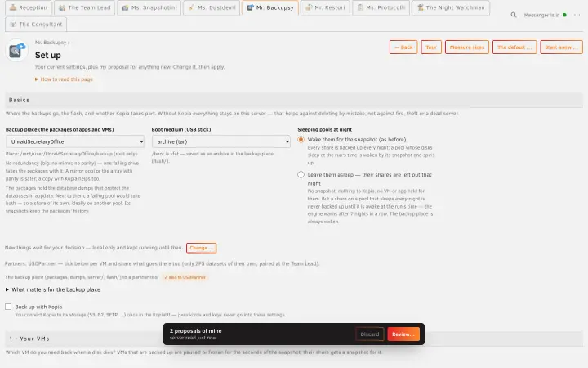Expand How to read this page
The width and height of the screenshot is (588, 368).
[x=64, y=79]
